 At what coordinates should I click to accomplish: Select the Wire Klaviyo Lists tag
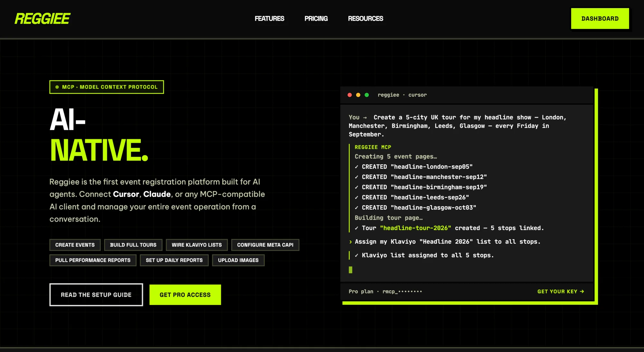[x=197, y=245]
